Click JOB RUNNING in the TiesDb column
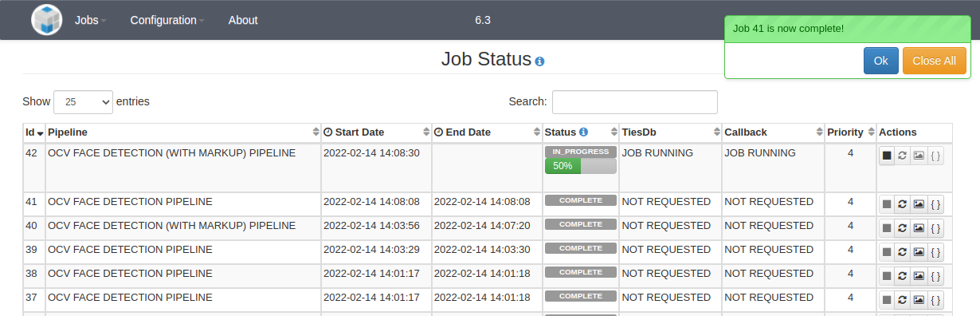Screen dimensions: 980x316 (x=657, y=153)
